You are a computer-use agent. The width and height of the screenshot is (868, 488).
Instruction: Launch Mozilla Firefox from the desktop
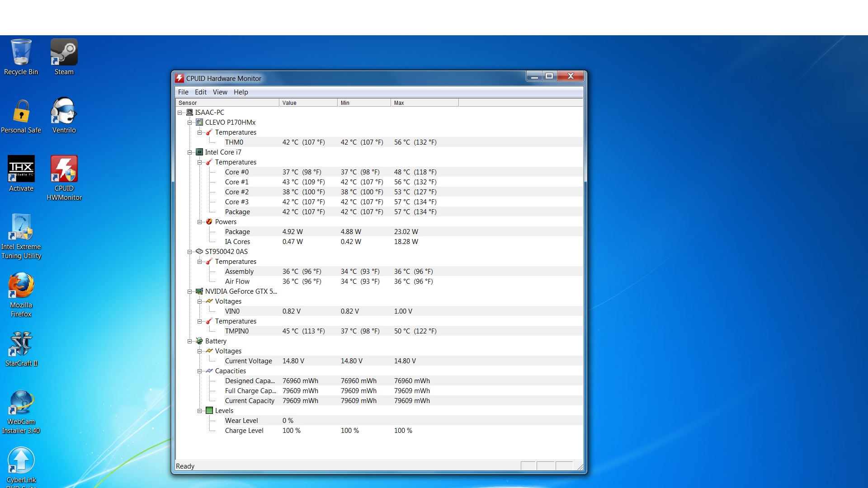[x=21, y=295]
